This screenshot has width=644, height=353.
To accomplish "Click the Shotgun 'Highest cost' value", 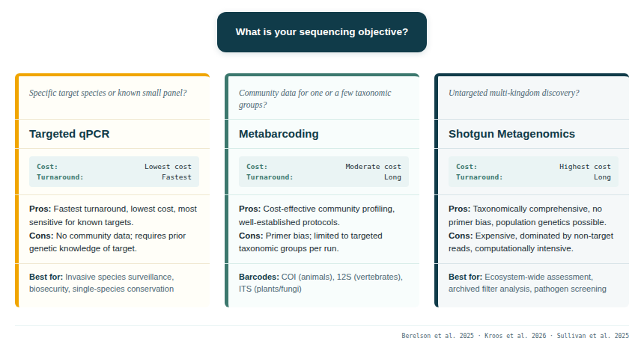I will pos(585,167).
